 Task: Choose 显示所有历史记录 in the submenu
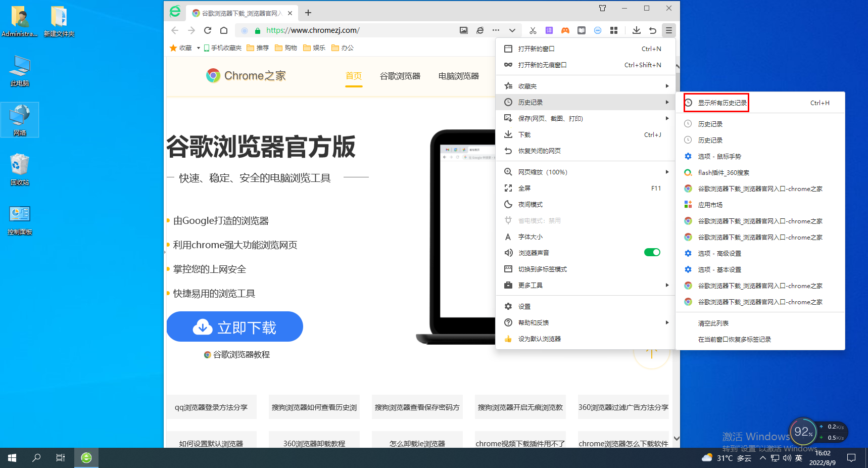(760, 103)
